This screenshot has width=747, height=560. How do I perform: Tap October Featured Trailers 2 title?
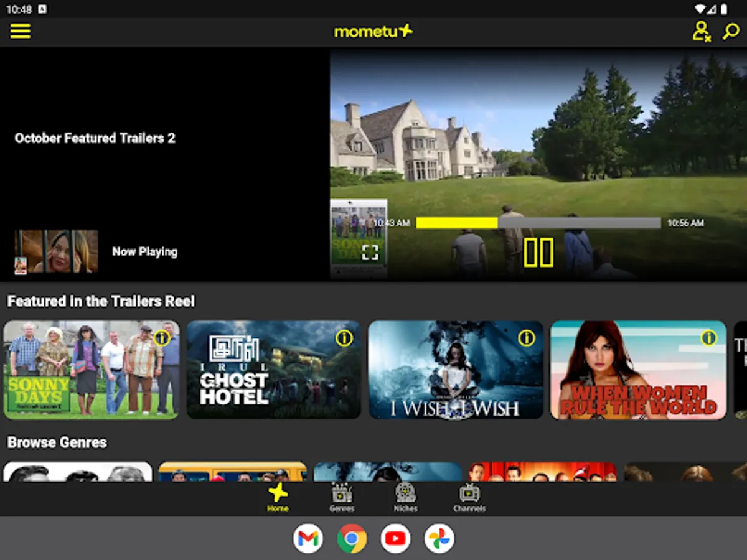click(95, 138)
